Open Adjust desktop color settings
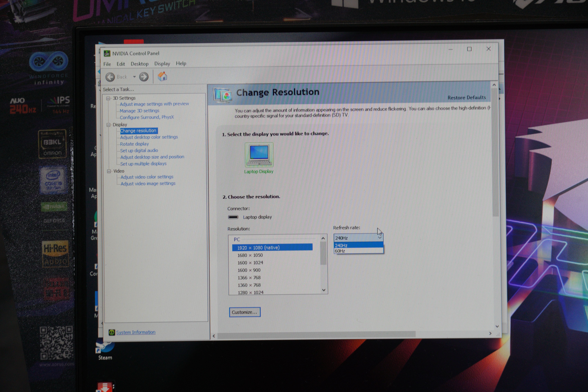The width and height of the screenshot is (588, 392). 149,137
